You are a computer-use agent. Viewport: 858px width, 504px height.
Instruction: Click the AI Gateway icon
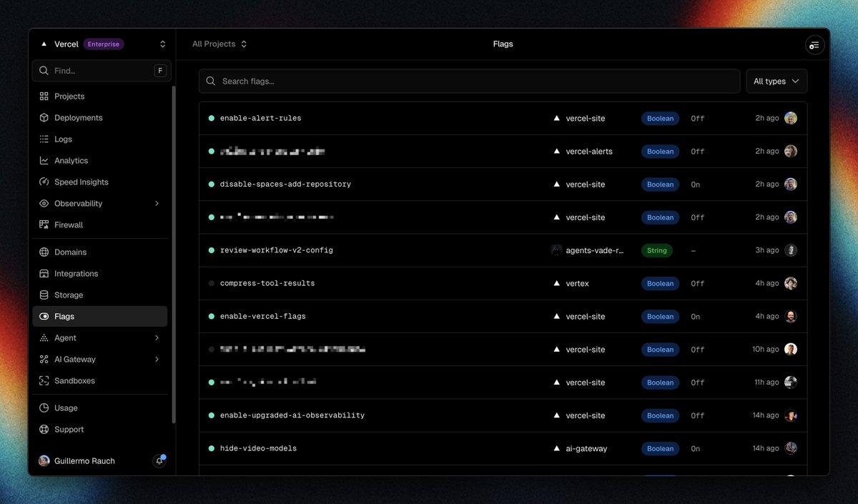44,360
